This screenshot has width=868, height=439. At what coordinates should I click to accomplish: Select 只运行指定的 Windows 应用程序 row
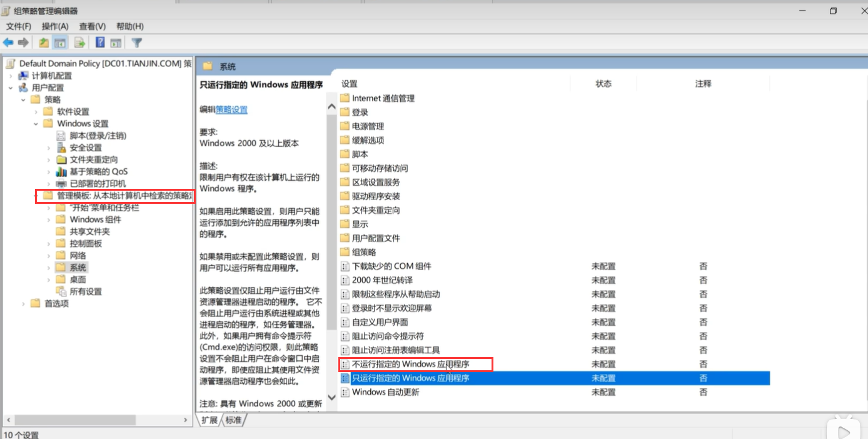pyautogui.click(x=554, y=378)
